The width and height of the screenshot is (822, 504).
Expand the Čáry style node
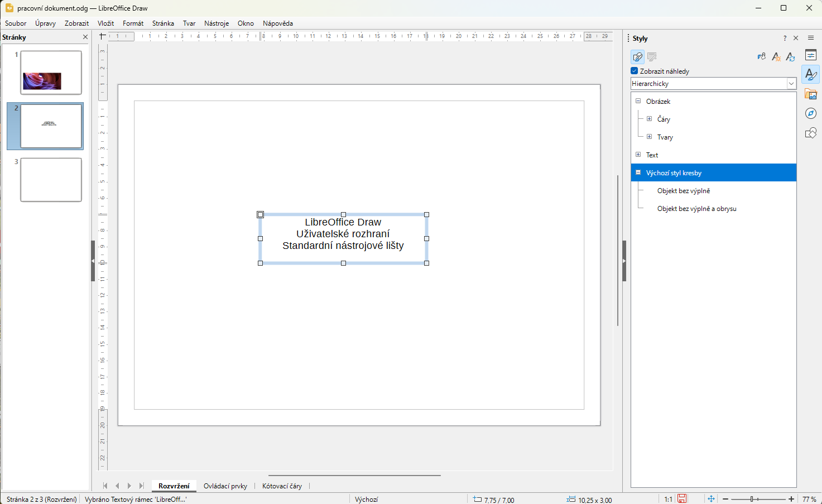pyautogui.click(x=650, y=119)
